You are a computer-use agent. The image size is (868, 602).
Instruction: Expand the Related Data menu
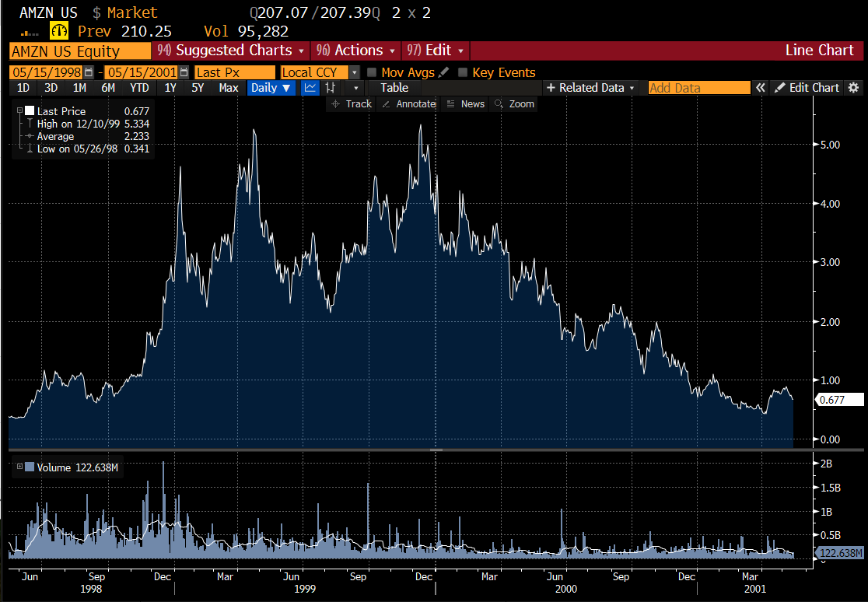coord(590,88)
